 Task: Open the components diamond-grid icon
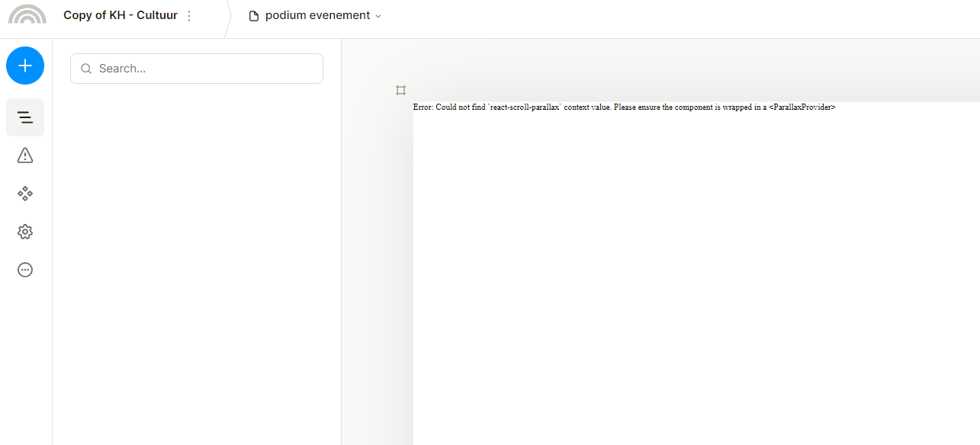coord(25,194)
